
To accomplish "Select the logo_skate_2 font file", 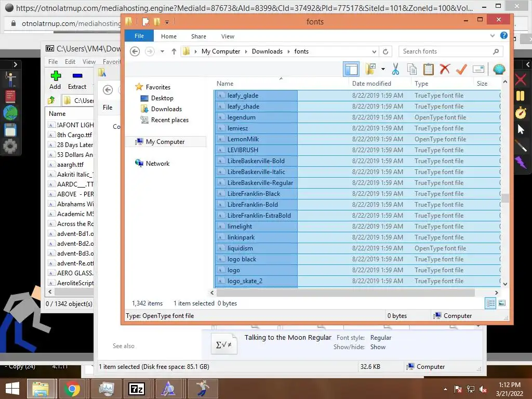I will tap(245, 281).
